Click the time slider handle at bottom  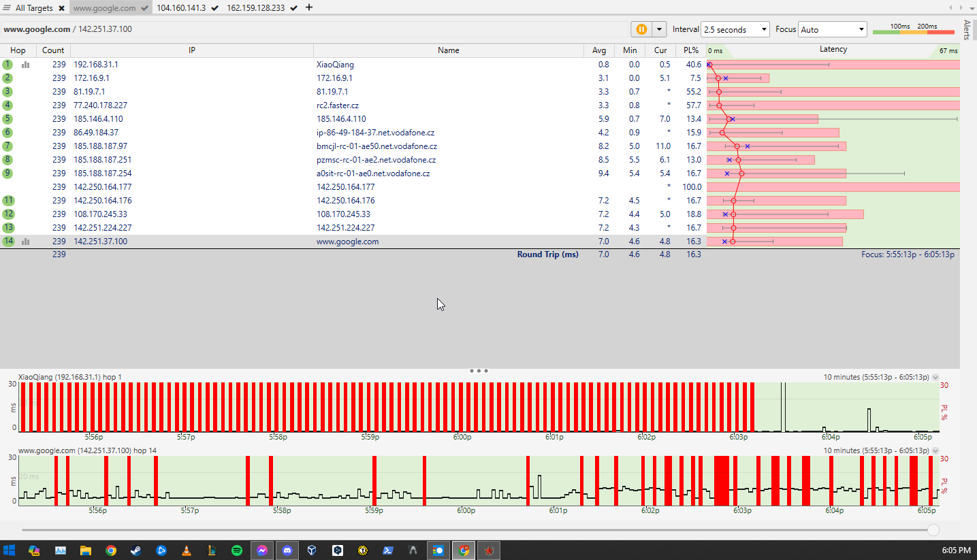(x=933, y=530)
